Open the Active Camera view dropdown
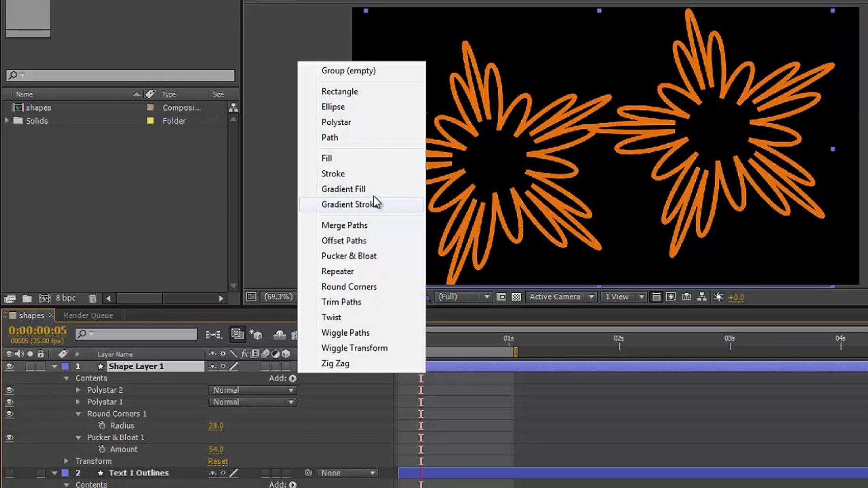Screen dimensions: 868x488 coord(561,297)
